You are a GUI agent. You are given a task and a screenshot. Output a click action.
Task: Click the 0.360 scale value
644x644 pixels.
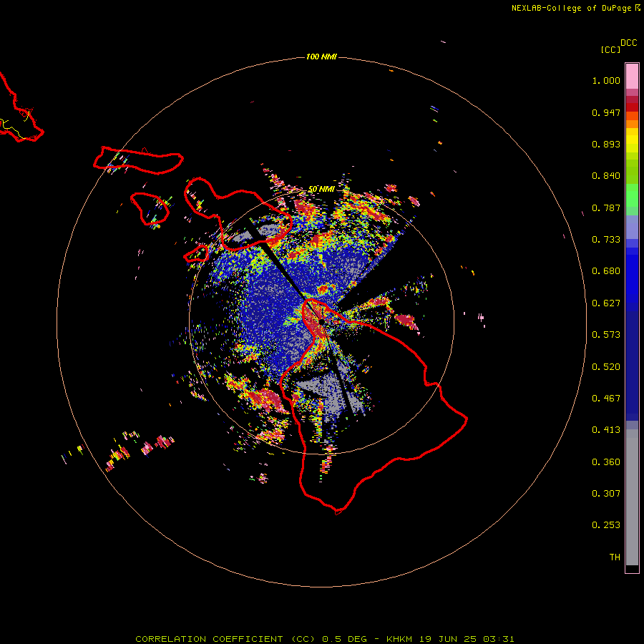pyautogui.click(x=606, y=462)
